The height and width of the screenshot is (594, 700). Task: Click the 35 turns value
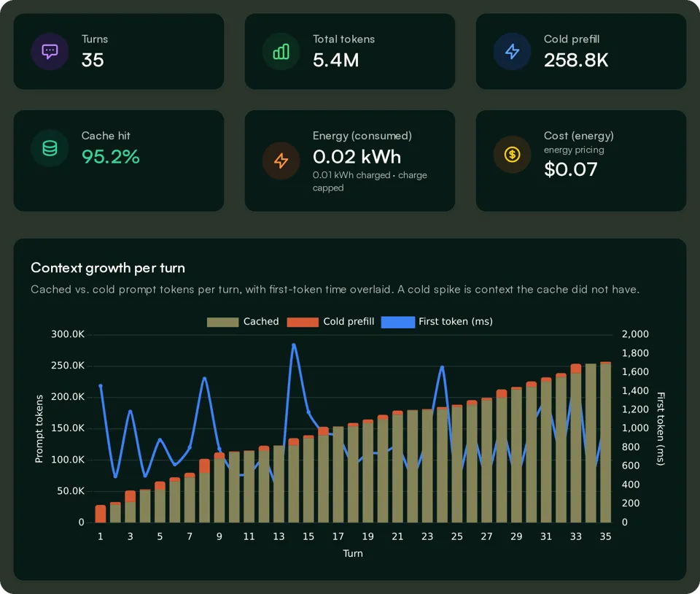tap(93, 61)
